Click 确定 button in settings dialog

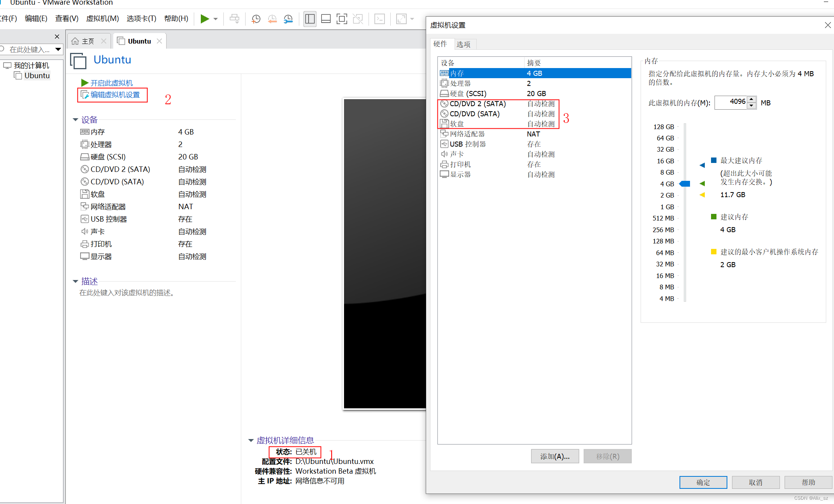[703, 482]
